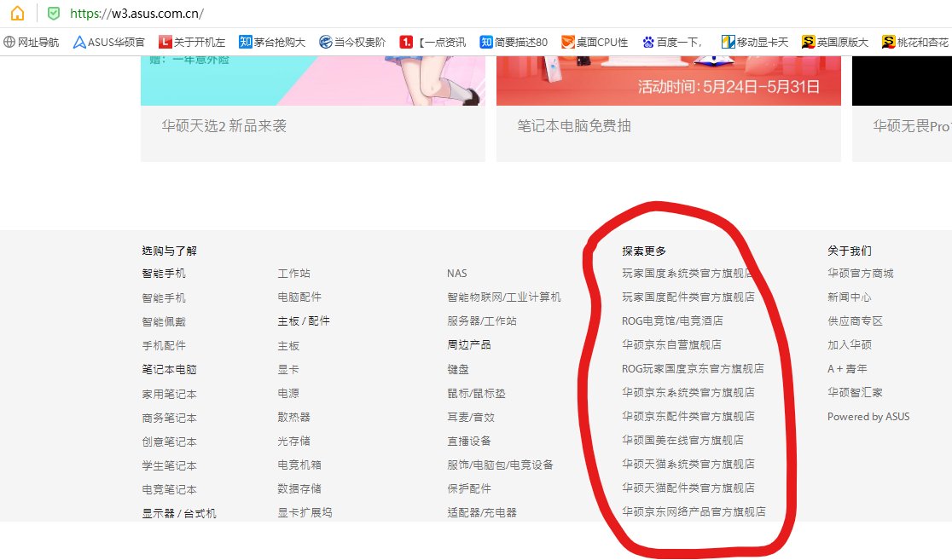Image resolution: width=952 pixels, height=560 pixels.
Task: Click the ASUS logo bookmark icon
Action: point(79,40)
